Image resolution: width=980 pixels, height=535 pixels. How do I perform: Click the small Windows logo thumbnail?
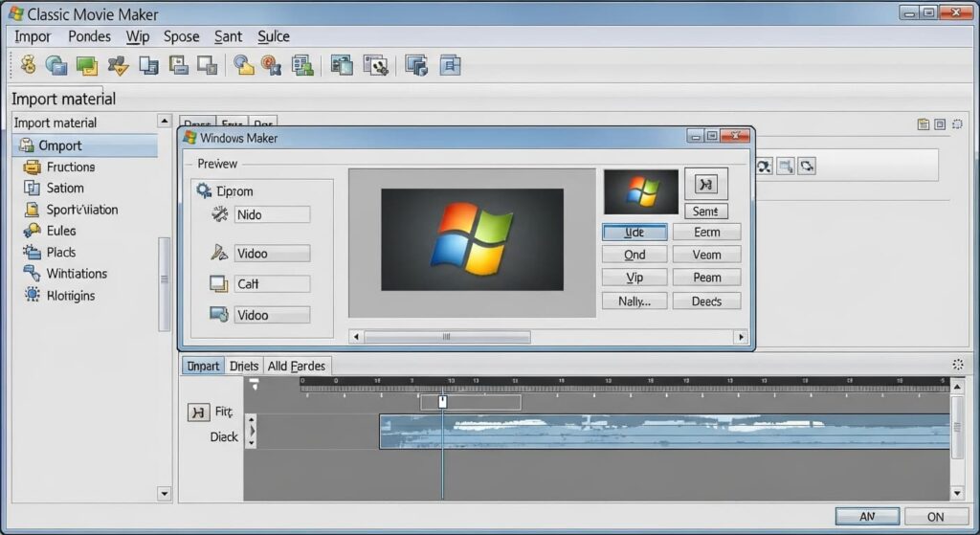point(640,191)
